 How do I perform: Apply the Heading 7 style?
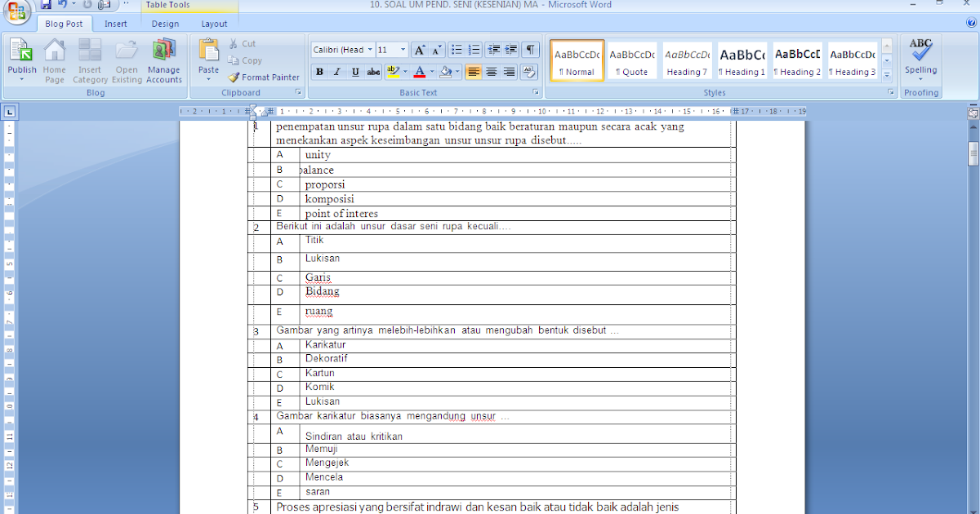click(x=687, y=60)
